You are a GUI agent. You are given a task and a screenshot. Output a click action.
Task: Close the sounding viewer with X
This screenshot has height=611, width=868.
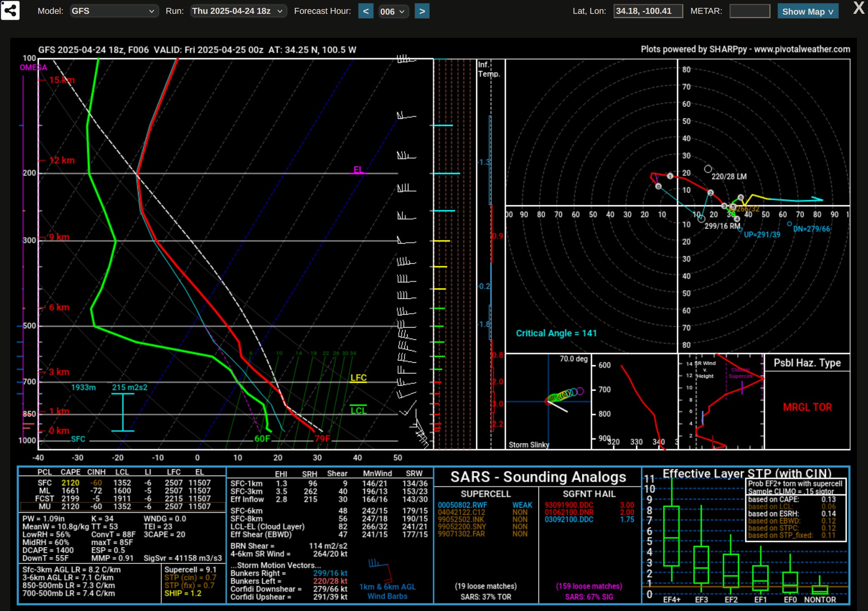click(x=859, y=8)
